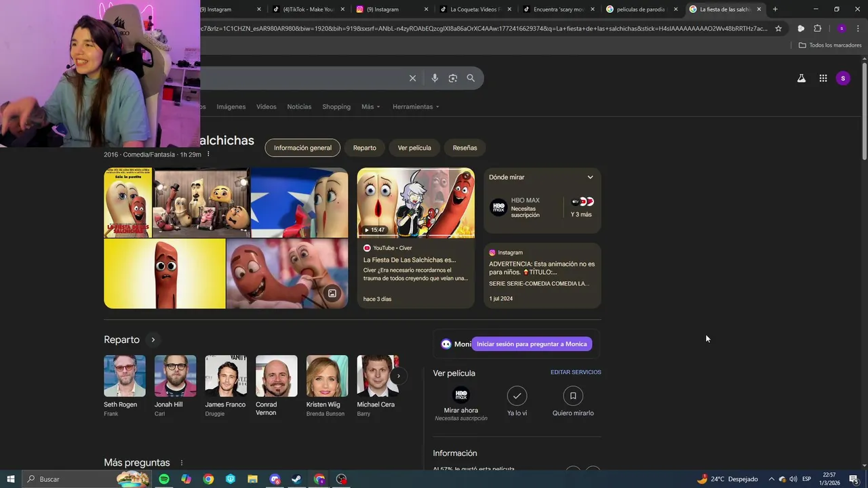The width and height of the screenshot is (868, 488).
Task: Open Chrome extensions puzzle icon
Action: click(817, 28)
